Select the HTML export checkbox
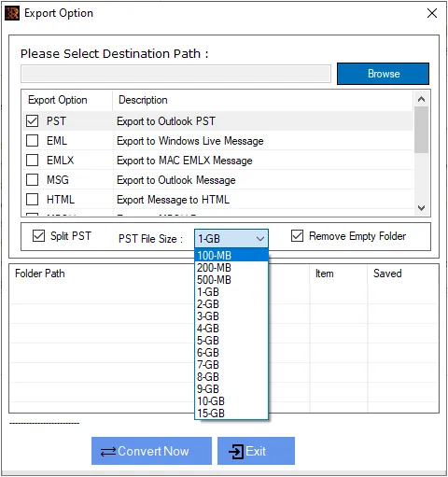The image size is (448, 477). [x=33, y=200]
